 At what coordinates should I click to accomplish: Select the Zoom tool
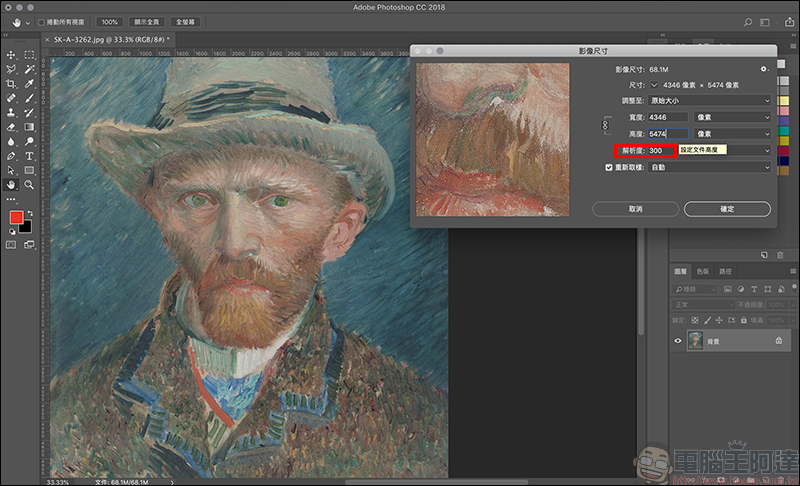coord(30,185)
